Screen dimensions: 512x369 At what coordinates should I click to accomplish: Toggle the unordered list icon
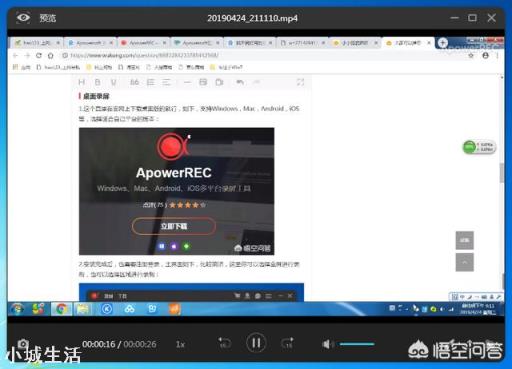click(x=166, y=82)
